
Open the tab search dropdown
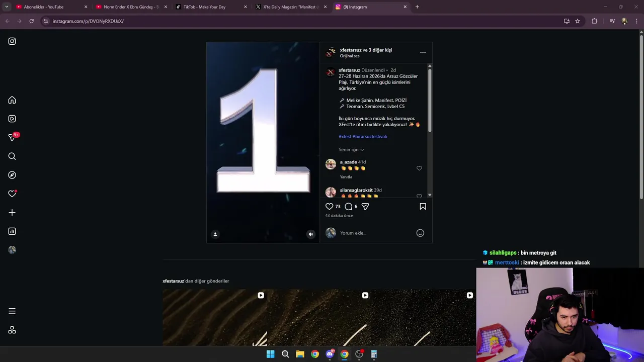tap(7, 7)
